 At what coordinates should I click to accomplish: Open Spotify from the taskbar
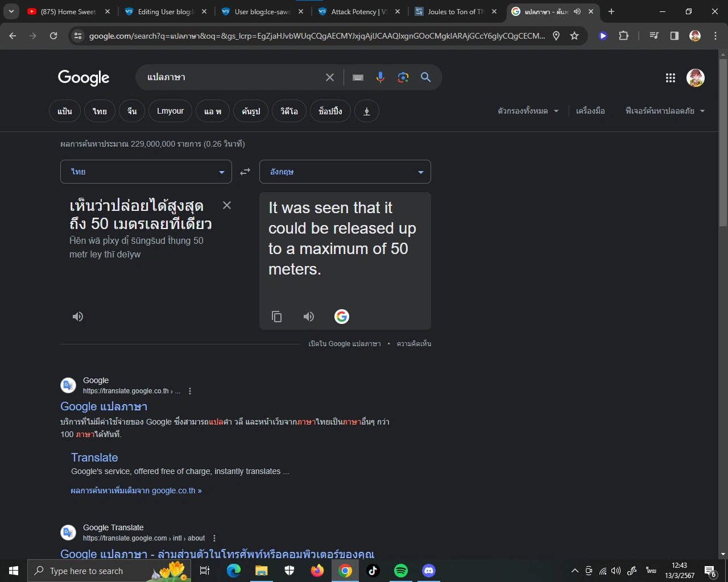[401, 571]
